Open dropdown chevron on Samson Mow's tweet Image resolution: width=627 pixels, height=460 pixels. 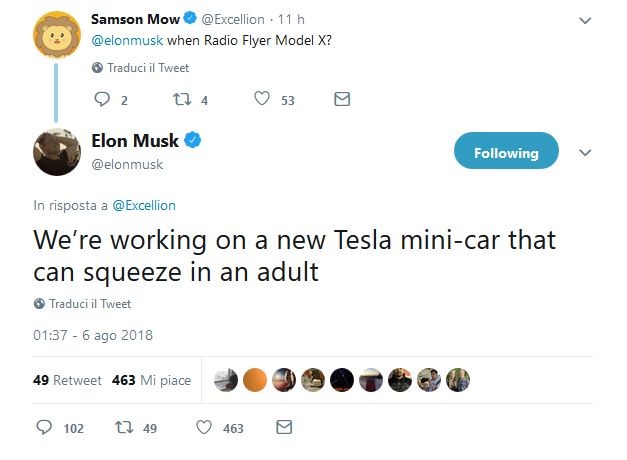[x=586, y=20]
